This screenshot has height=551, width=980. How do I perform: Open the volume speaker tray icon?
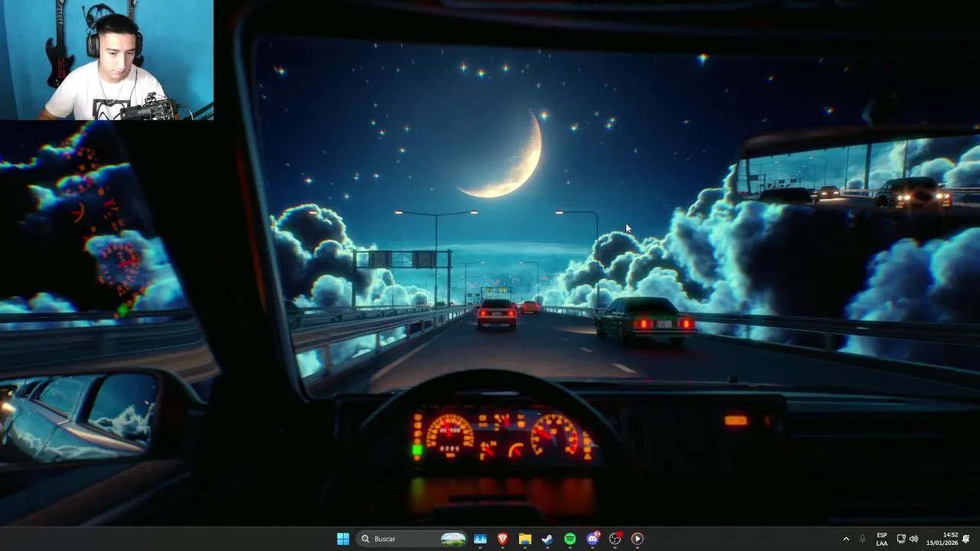(x=913, y=539)
